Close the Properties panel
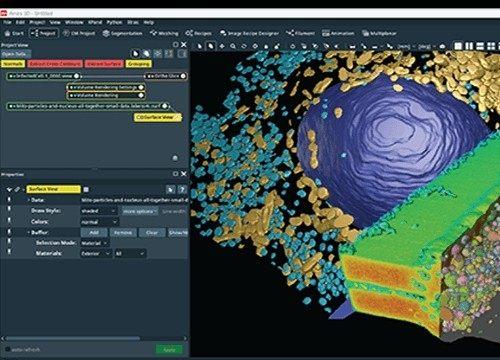 pyautogui.click(x=184, y=174)
